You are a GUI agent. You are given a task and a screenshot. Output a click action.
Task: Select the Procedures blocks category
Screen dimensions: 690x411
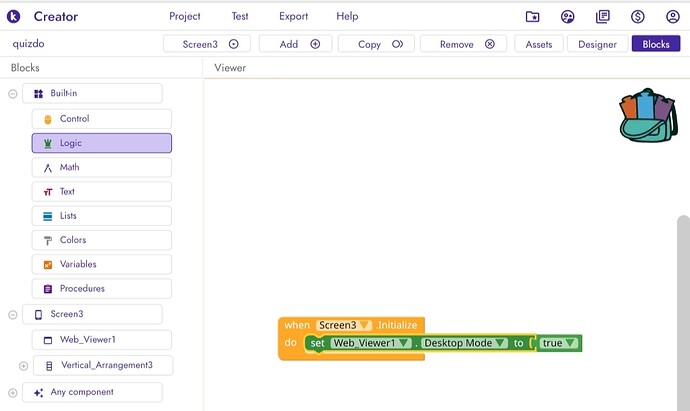click(102, 288)
